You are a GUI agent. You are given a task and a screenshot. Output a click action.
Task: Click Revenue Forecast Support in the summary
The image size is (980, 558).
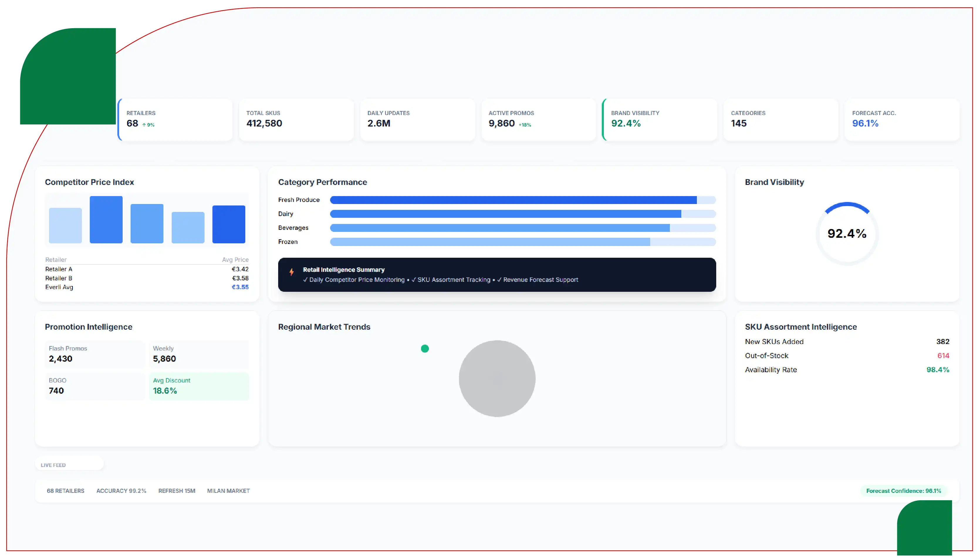point(540,280)
